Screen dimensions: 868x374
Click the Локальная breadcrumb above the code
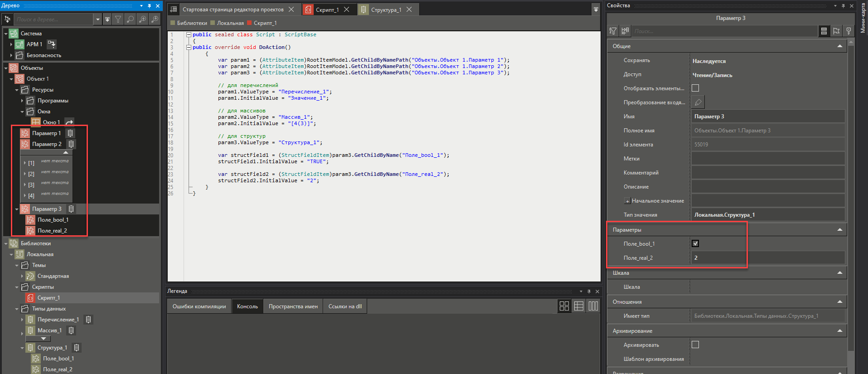(230, 23)
